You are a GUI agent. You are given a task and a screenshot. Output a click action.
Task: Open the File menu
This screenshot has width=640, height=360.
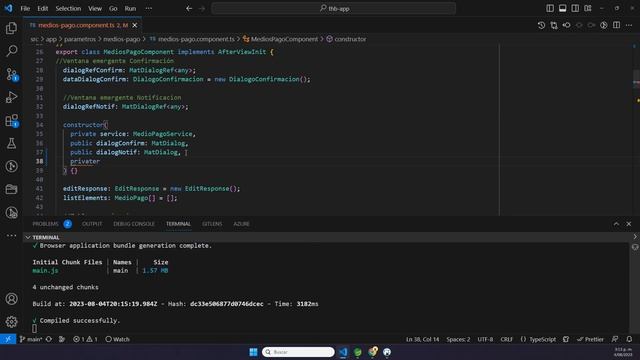pos(25,8)
